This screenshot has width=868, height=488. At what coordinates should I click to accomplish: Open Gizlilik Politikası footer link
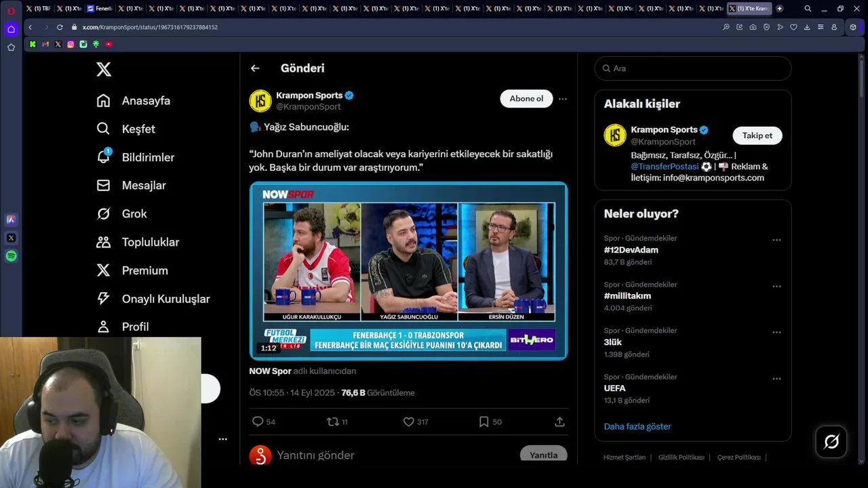pos(682,457)
